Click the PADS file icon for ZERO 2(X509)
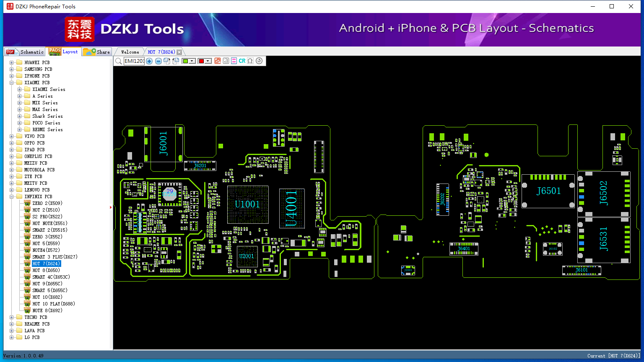 click(x=27, y=203)
